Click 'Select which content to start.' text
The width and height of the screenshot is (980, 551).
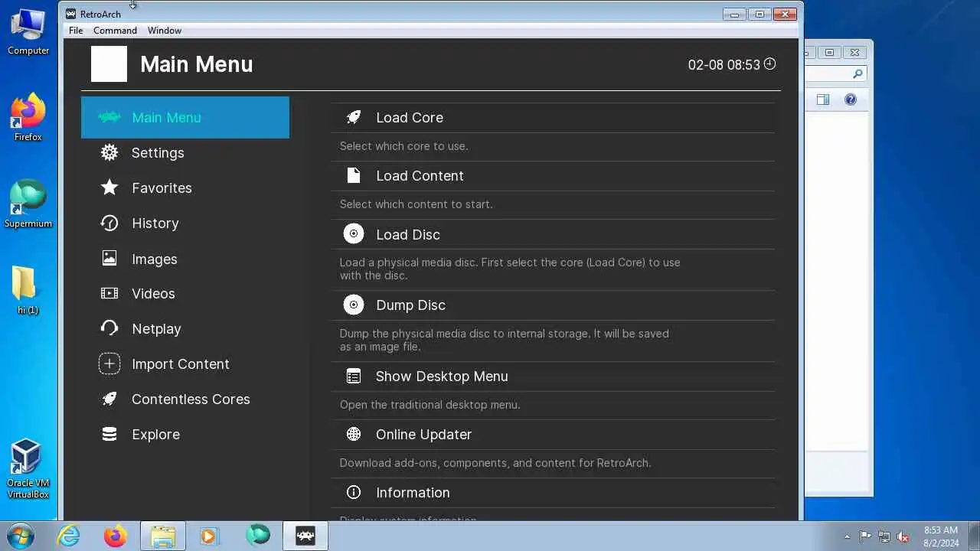tap(416, 204)
